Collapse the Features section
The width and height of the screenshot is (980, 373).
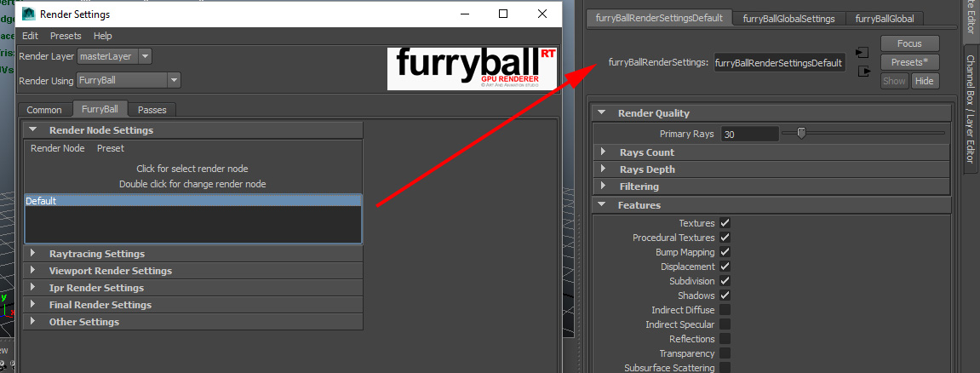tap(771, 205)
